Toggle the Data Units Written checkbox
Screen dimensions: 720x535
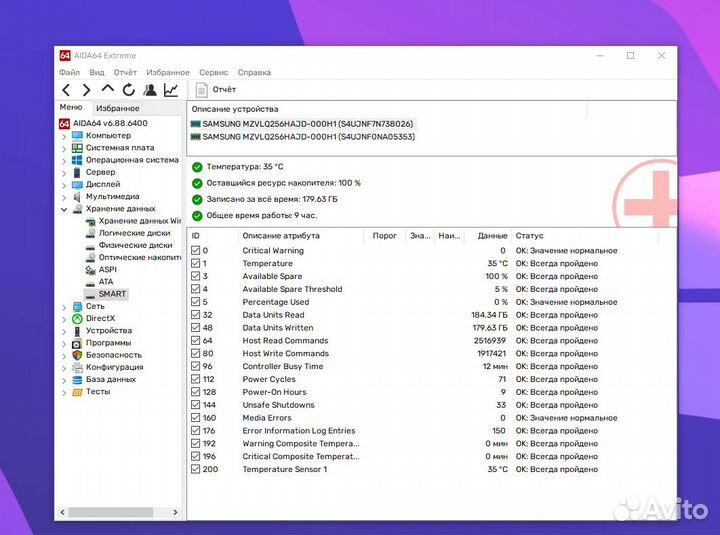[x=195, y=327]
